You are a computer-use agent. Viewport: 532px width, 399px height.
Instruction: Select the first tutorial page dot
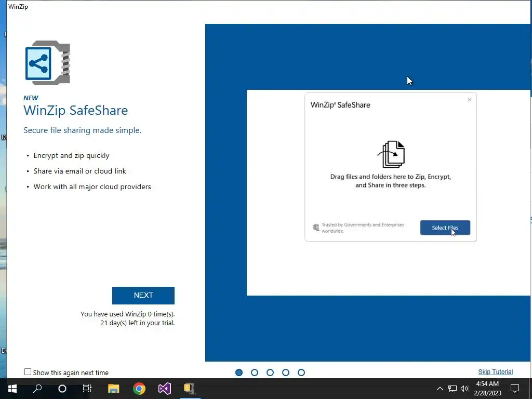tap(239, 373)
